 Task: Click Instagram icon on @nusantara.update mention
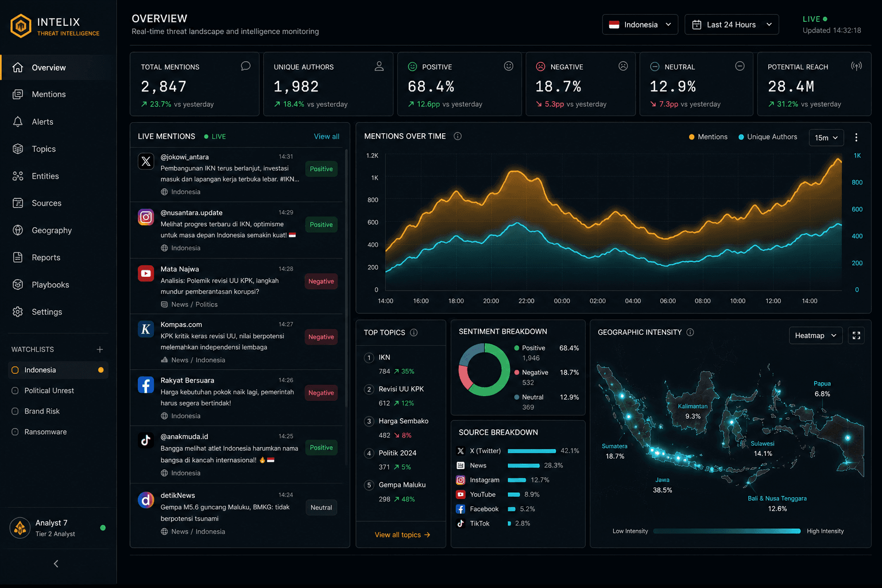pyautogui.click(x=146, y=217)
